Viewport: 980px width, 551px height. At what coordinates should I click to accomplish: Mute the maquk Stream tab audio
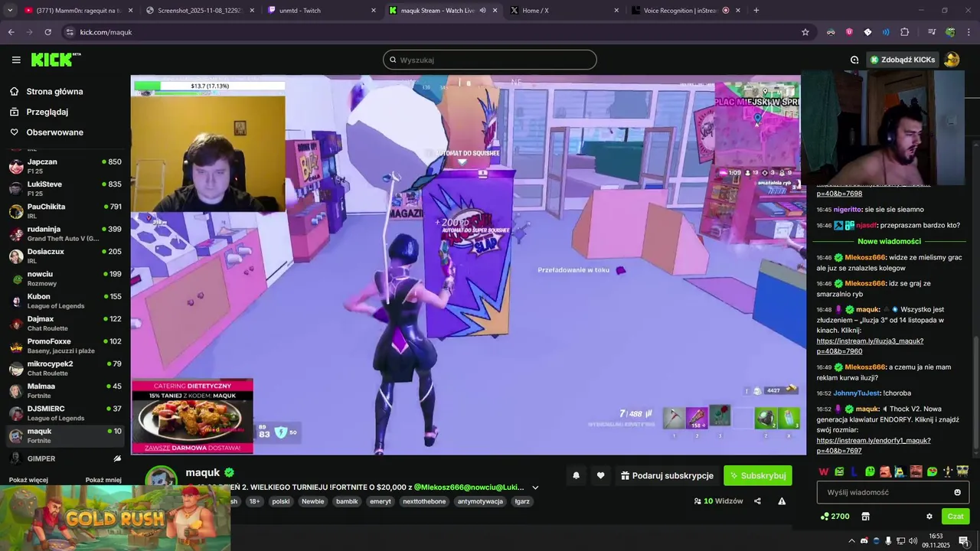coord(482,11)
